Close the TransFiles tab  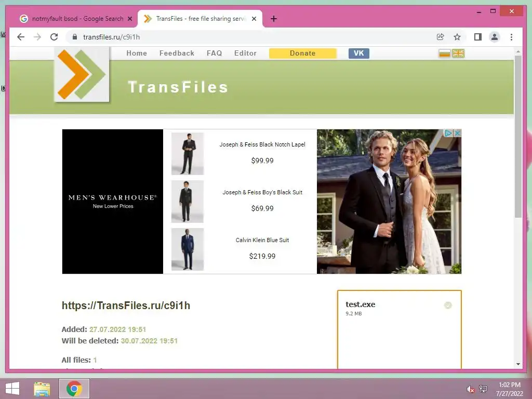tap(254, 19)
